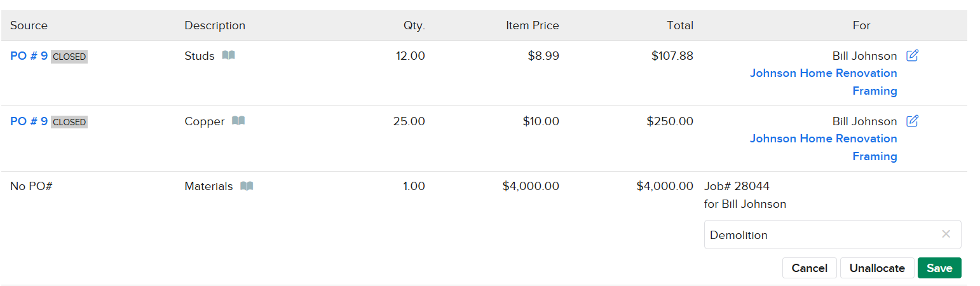This screenshot has width=980, height=286.
Task: Edit allocation for the Studs row
Action: point(912,56)
